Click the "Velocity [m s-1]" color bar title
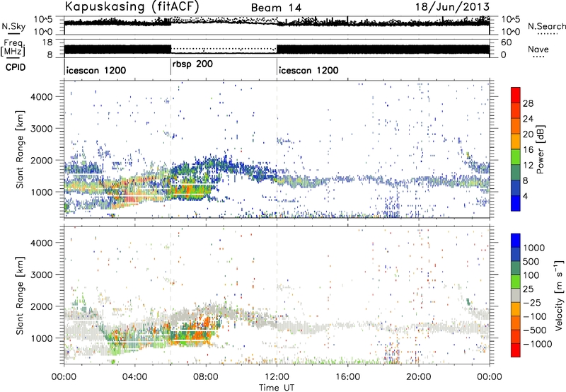The width and height of the screenshot is (566, 392). point(559,295)
